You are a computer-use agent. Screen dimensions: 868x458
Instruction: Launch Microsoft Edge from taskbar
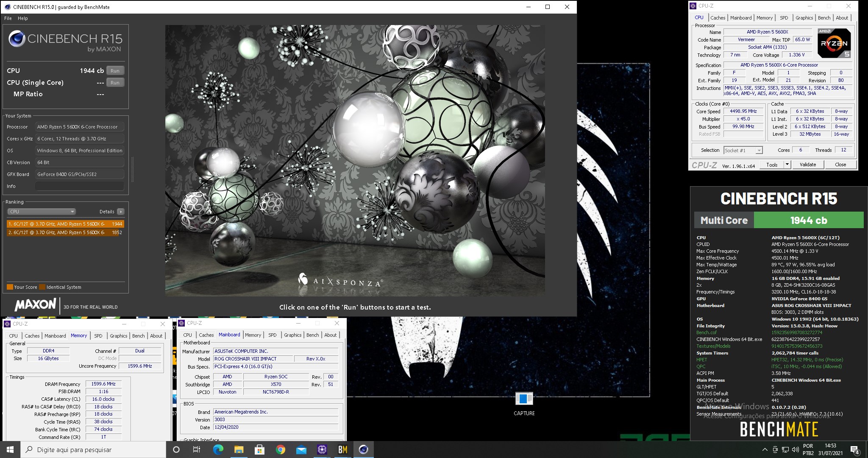(218, 450)
